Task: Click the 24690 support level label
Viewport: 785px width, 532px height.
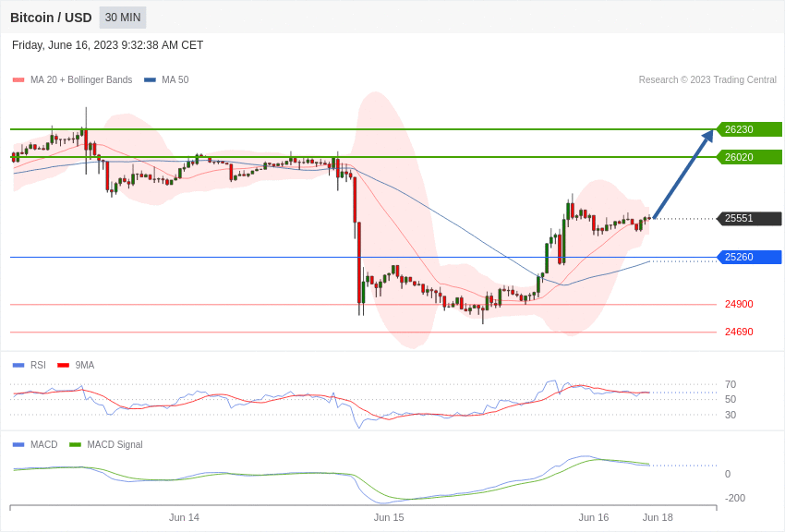Action: 739,332
